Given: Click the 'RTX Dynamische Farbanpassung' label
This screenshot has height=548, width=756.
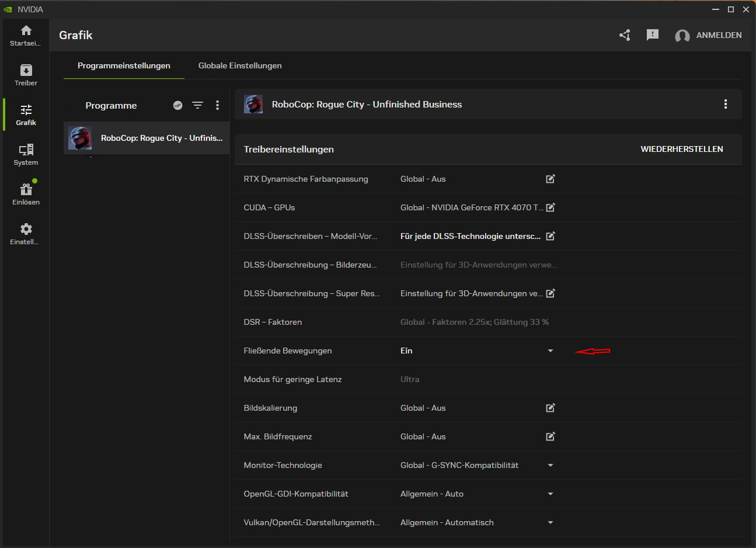Looking at the screenshot, I should [306, 179].
